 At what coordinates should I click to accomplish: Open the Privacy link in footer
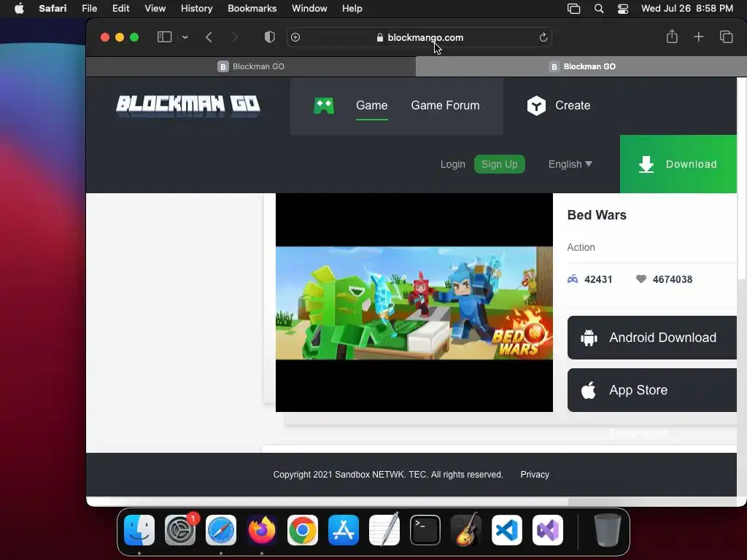535,475
